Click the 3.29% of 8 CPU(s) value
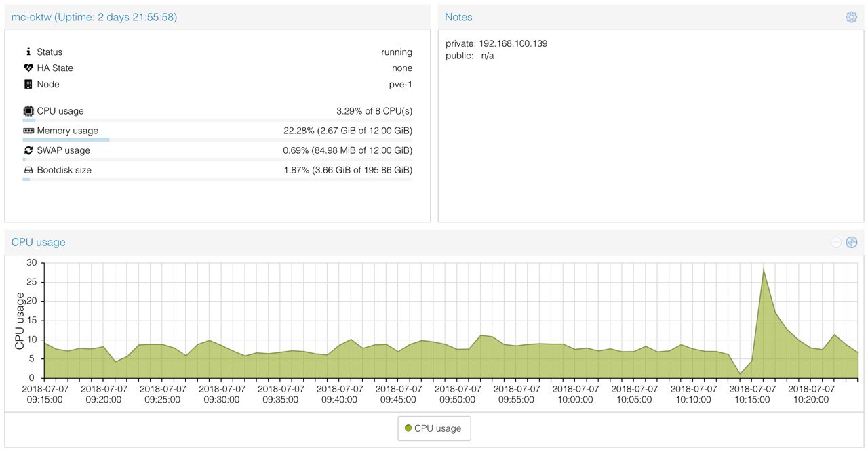This screenshot has height=452, width=868. coord(374,111)
